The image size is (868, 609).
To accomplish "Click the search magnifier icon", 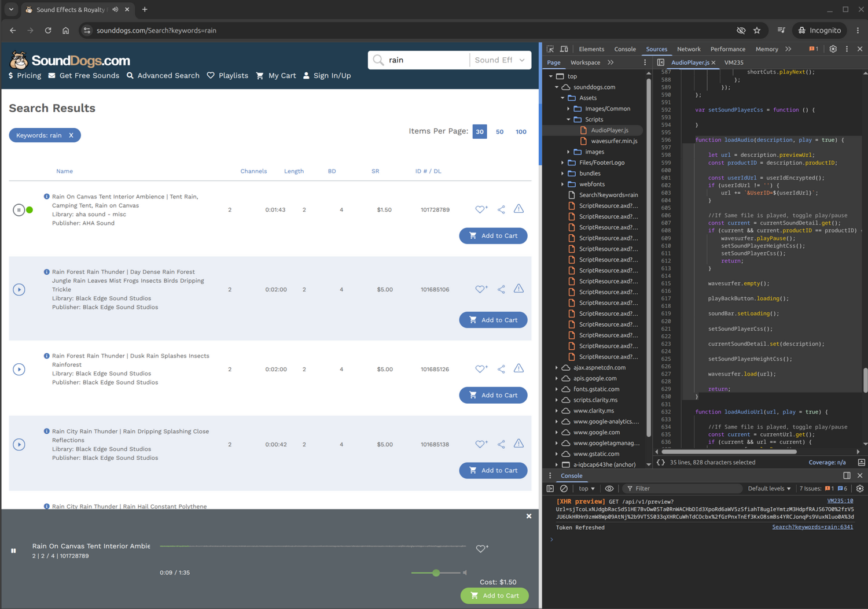I will [378, 60].
